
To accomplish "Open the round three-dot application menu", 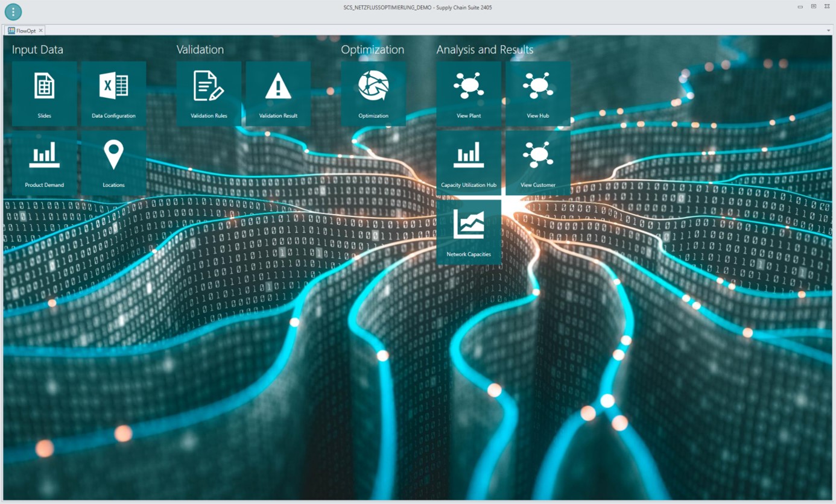I will 13,11.
